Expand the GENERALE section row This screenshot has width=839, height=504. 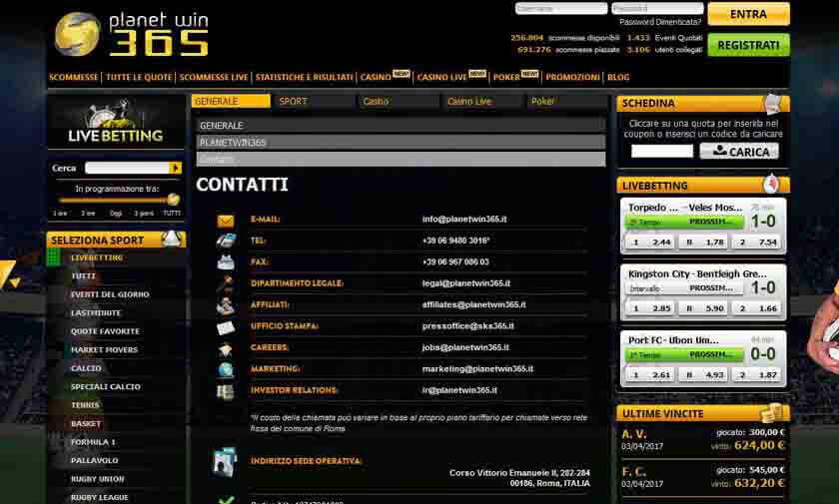(x=401, y=125)
